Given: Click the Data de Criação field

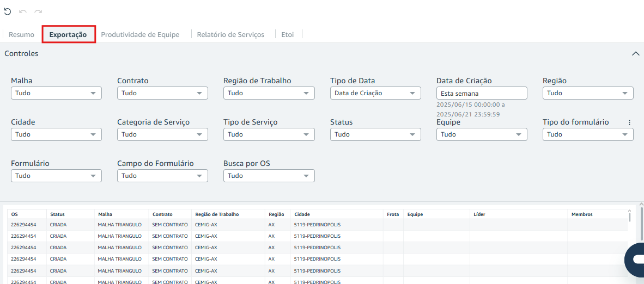Looking at the screenshot, I should click(x=482, y=93).
